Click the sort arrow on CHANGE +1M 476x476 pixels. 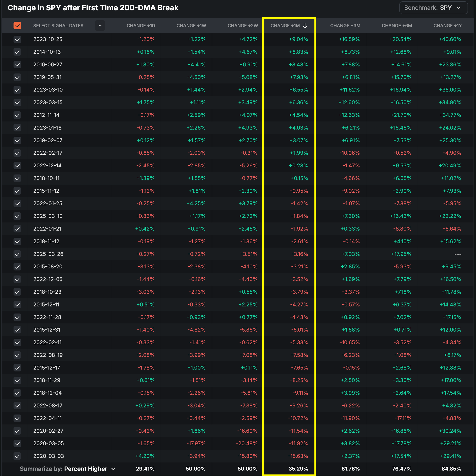pyautogui.click(x=305, y=26)
